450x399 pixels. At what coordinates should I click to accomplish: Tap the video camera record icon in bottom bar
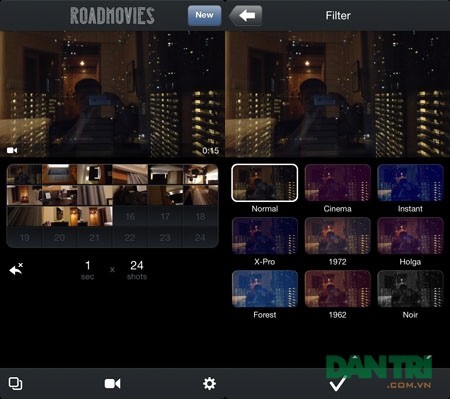[x=112, y=384]
